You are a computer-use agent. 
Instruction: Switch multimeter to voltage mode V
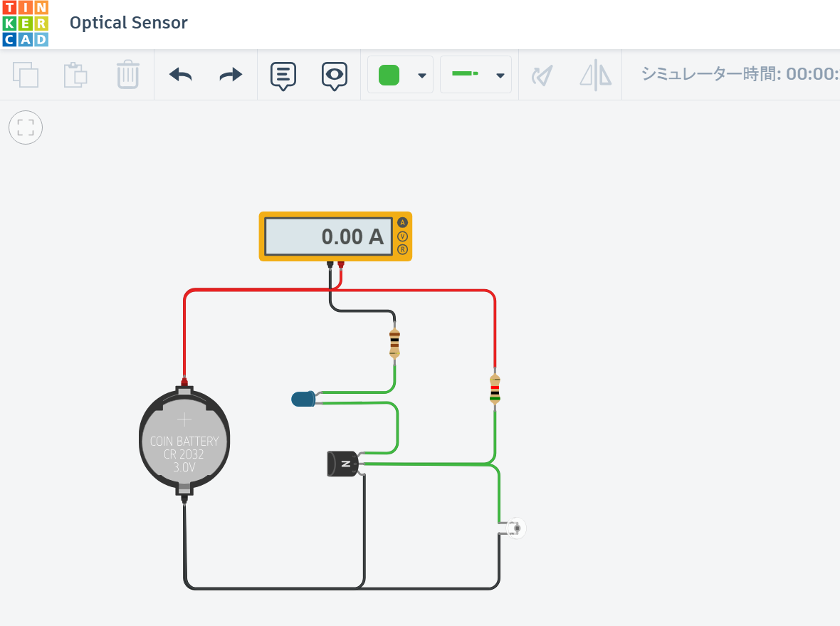pos(402,236)
